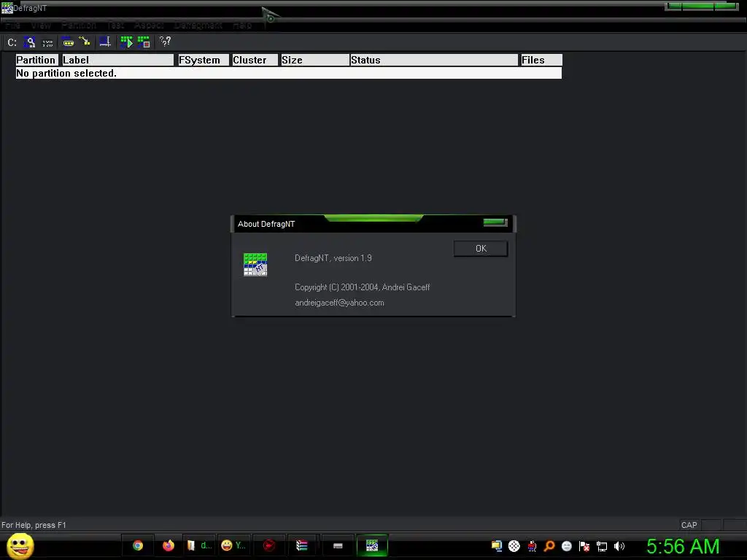Switch to the "Y..." smiley taskbar item

point(233,545)
